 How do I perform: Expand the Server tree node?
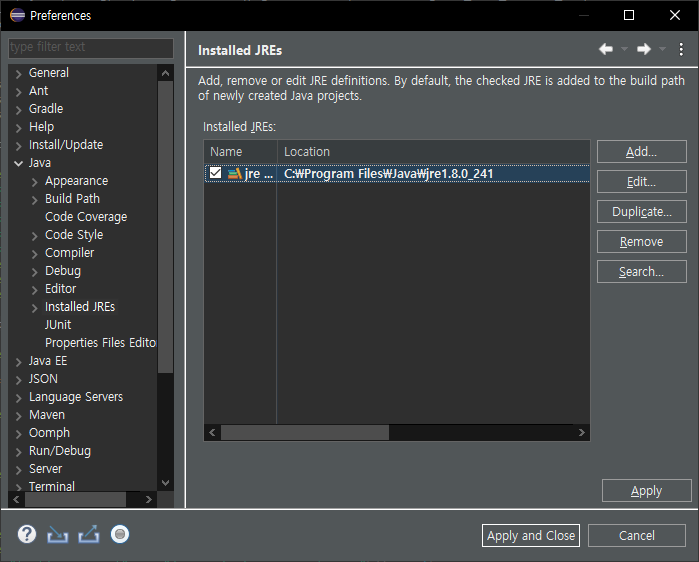[18, 470]
